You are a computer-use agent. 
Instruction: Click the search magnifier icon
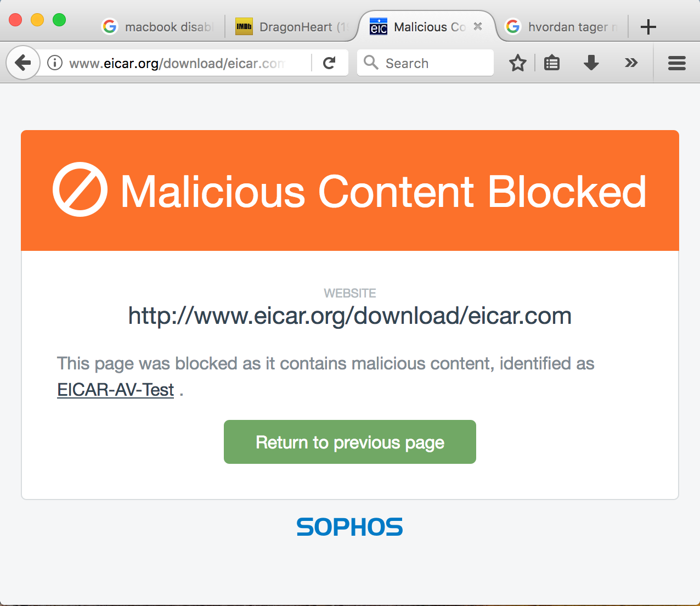[x=371, y=63]
